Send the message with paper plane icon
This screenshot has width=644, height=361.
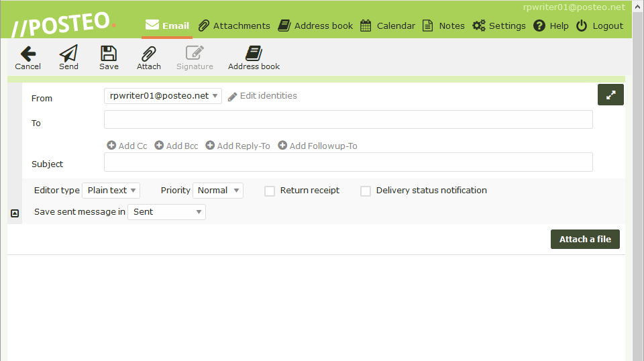(x=68, y=54)
